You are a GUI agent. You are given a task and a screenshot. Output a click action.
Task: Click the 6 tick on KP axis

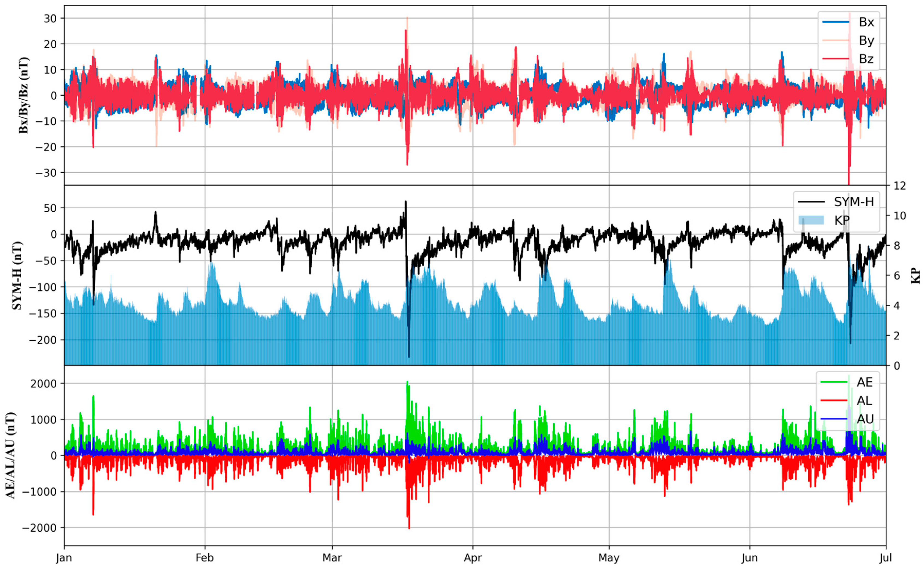tap(897, 276)
